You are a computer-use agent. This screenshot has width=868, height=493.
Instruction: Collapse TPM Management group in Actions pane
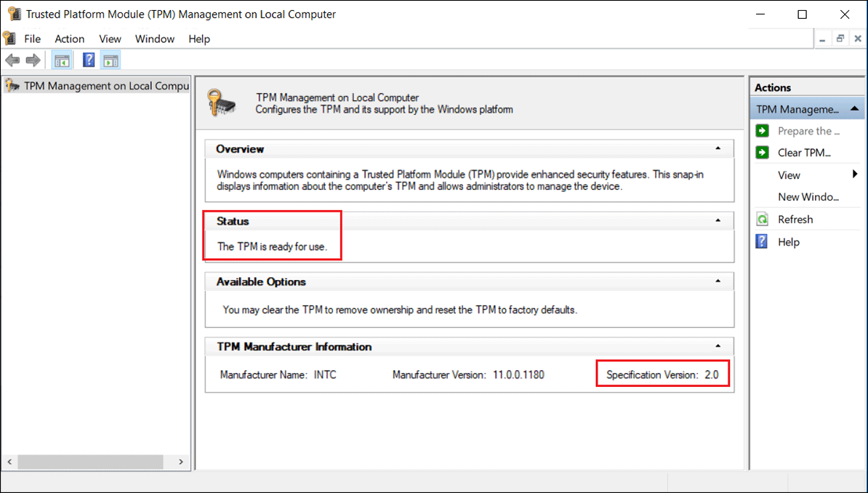coord(854,108)
